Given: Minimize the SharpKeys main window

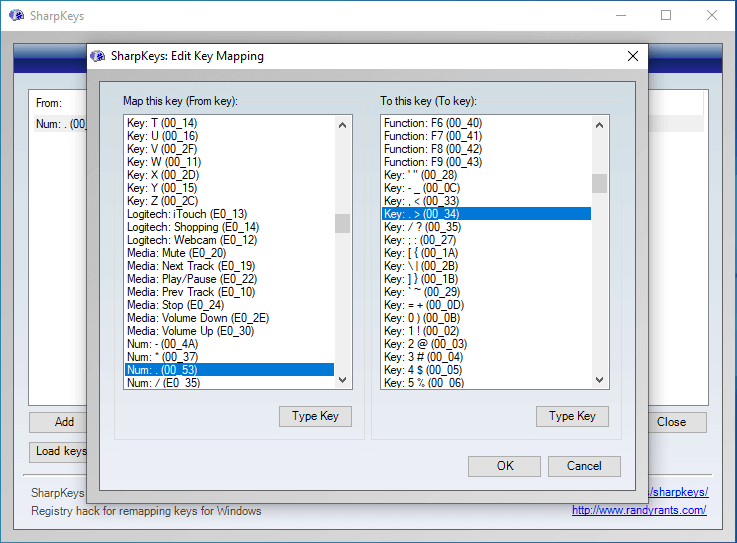Looking at the screenshot, I should [621, 15].
